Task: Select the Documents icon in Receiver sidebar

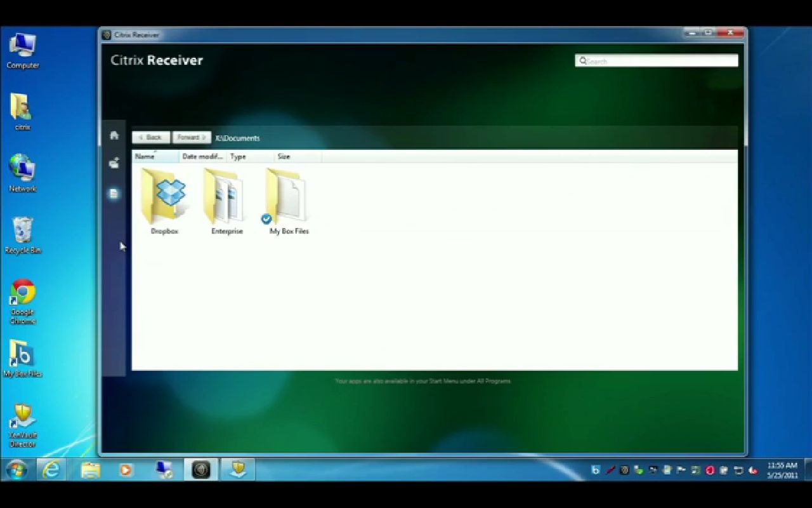Action: coord(114,194)
